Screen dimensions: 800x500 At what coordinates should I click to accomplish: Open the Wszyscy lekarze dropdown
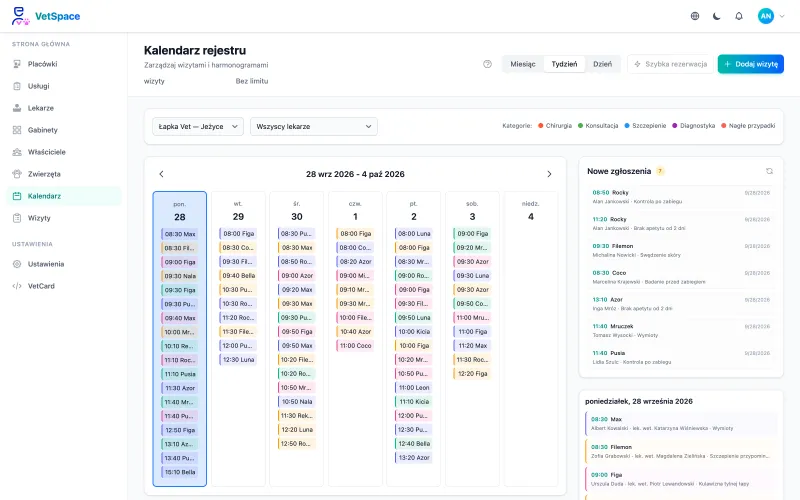314,126
